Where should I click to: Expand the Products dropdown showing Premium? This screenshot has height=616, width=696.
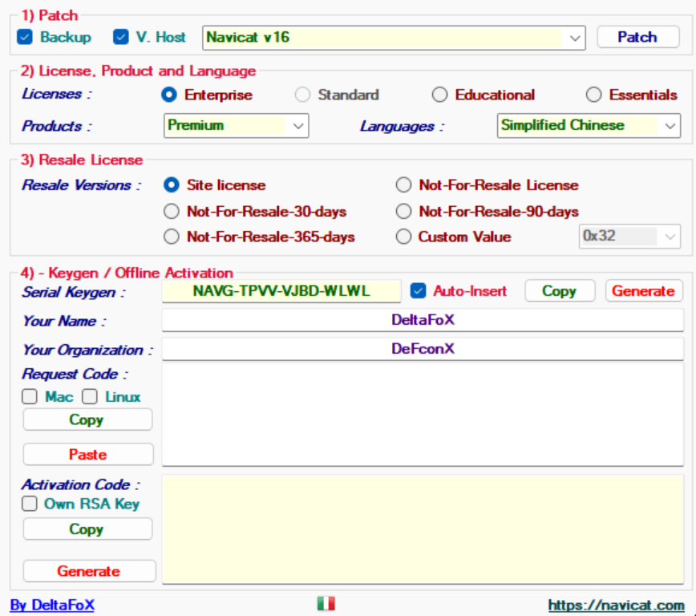298,126
